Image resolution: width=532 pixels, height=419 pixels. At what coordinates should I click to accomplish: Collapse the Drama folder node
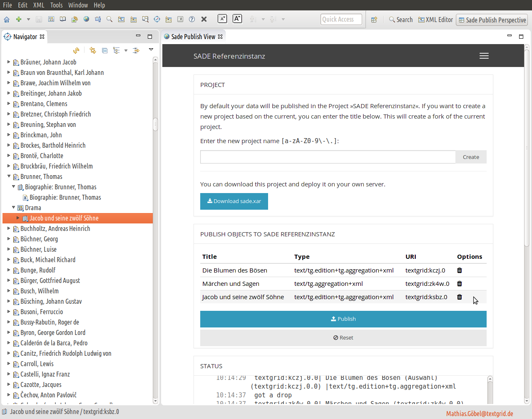(14, 208)
